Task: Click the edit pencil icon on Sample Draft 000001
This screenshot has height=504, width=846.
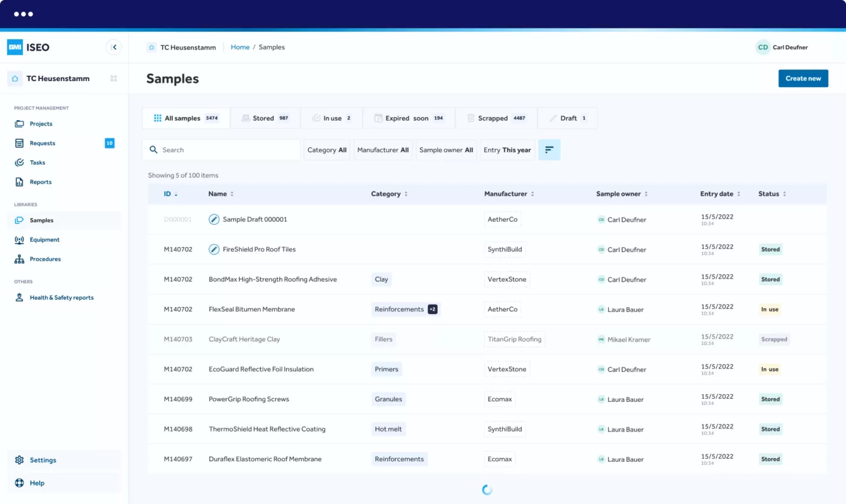Action: (x=214, y=219)
